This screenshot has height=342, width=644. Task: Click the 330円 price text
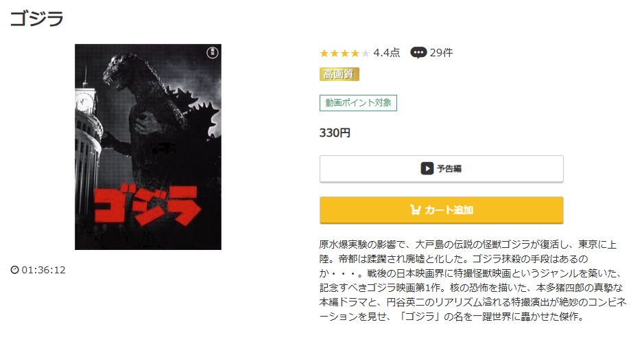coord(335,133)
